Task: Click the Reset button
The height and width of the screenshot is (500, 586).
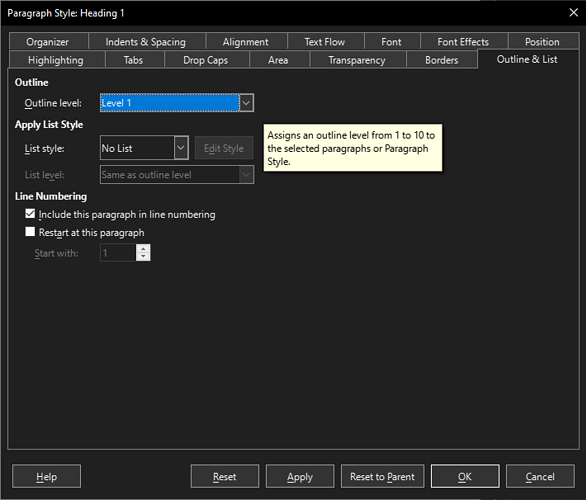Action: pos(225,476)
